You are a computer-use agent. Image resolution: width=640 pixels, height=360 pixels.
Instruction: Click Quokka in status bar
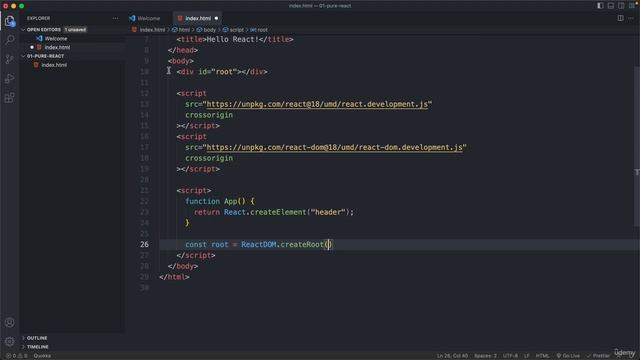[42, 356]
